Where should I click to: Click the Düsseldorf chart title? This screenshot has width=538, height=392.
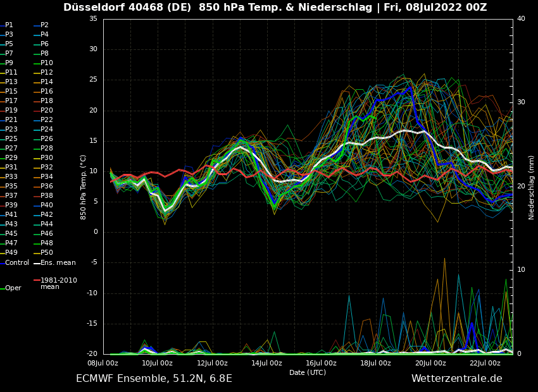point(275,8)
